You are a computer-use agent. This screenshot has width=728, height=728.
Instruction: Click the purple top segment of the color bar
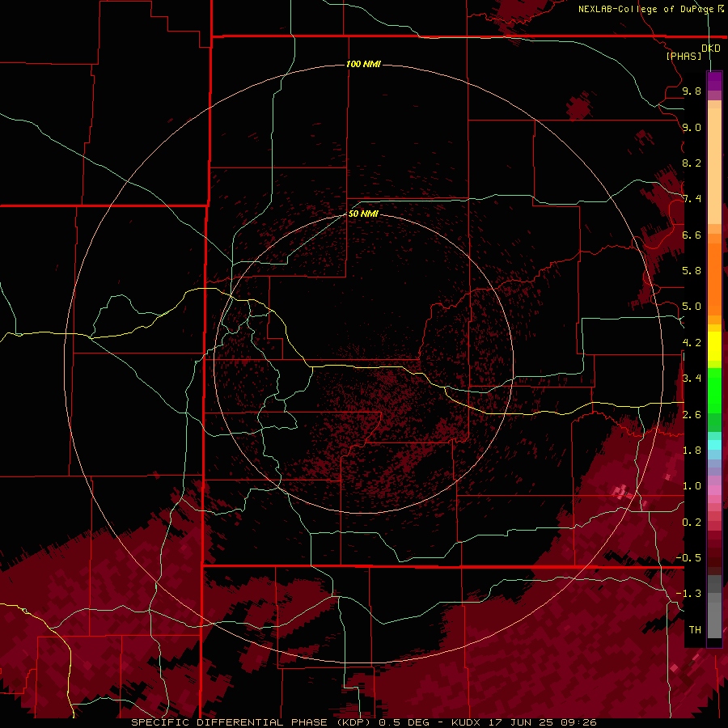coord(714,82)
